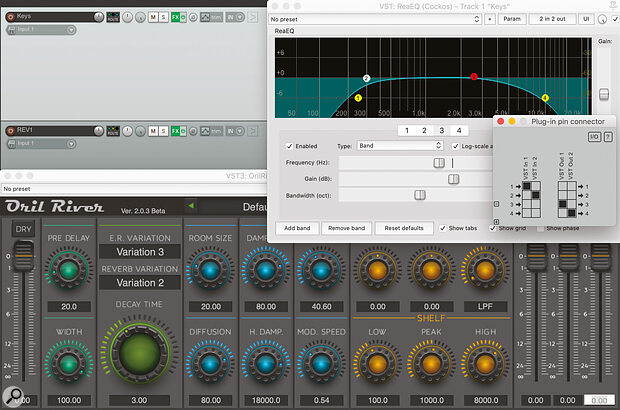
Task: Select EQ band point 2 on graph
Action: coord(366,78)
